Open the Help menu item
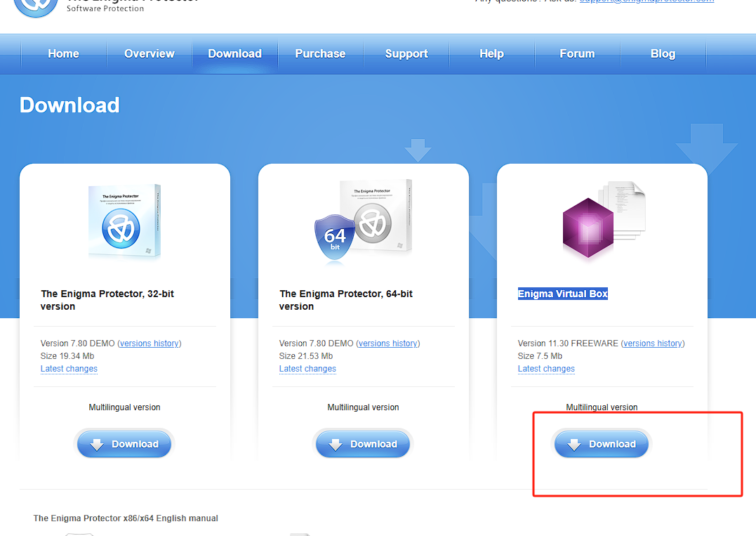 click(492, 53)
